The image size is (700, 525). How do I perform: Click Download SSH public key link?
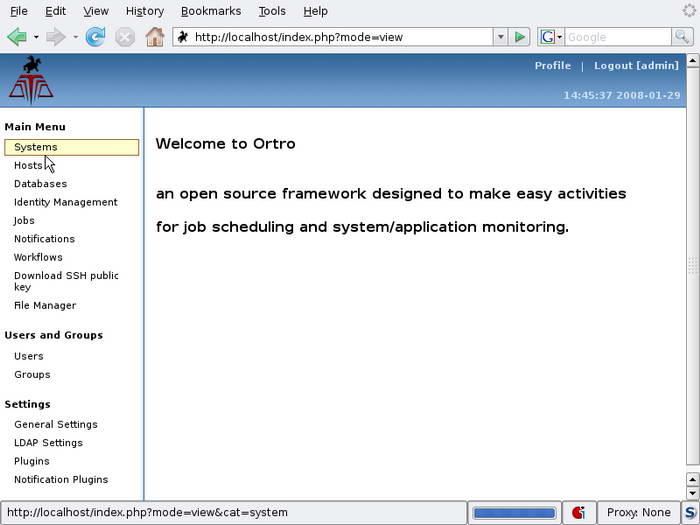(x=66, y=281)
